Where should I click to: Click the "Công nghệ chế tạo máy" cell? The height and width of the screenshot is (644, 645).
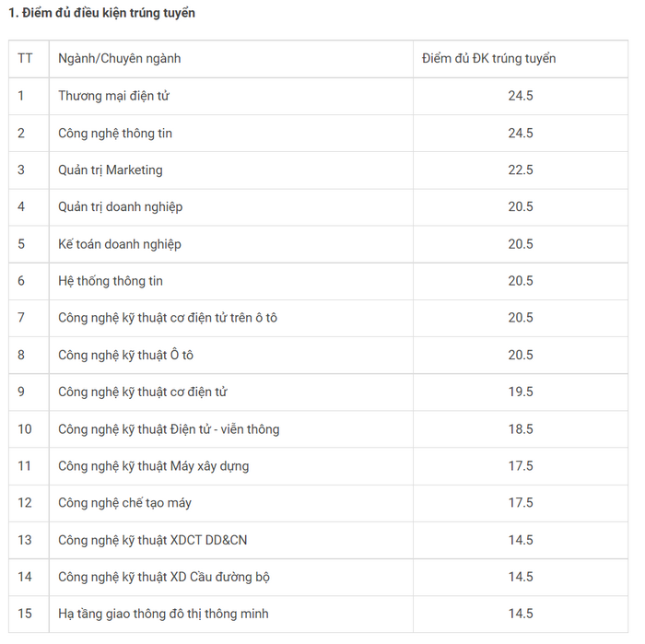(x=124, y=502)
